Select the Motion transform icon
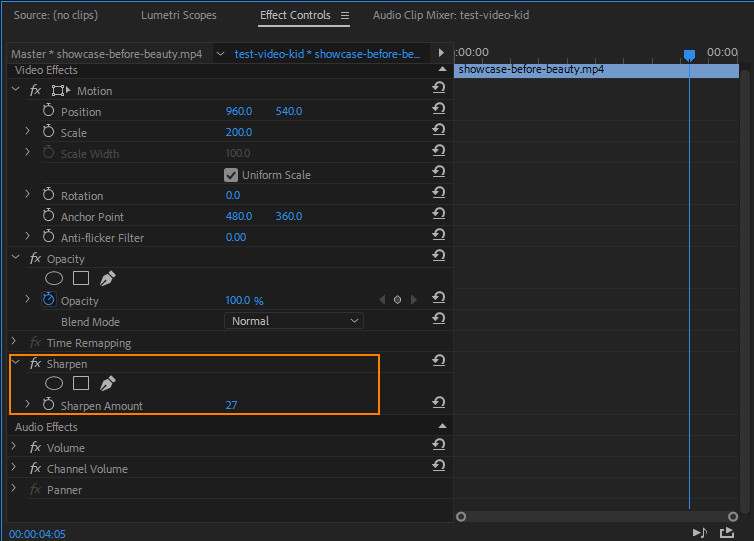 pos(61,90)
